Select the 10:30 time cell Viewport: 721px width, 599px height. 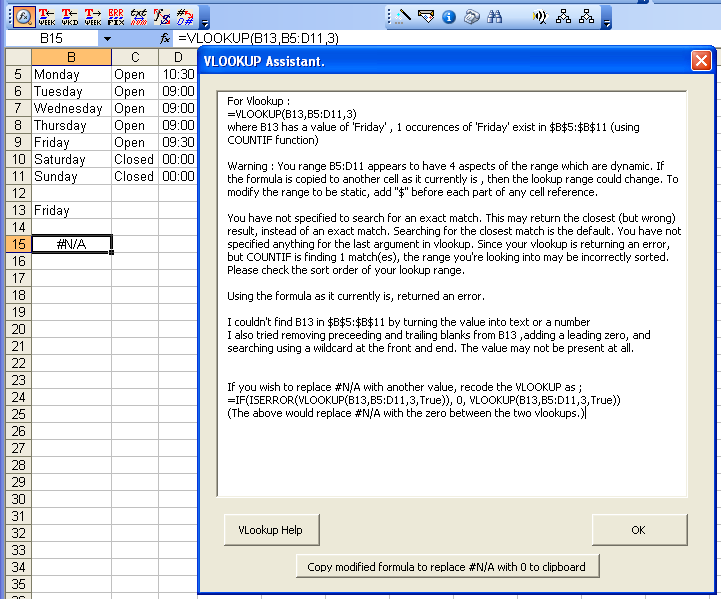click(x=178, y=74)
